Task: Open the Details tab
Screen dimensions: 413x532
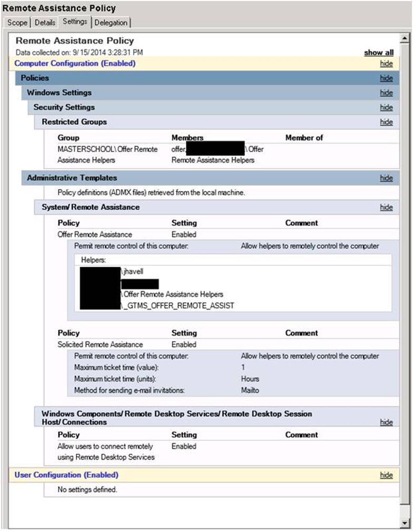Action: point(45,23)
